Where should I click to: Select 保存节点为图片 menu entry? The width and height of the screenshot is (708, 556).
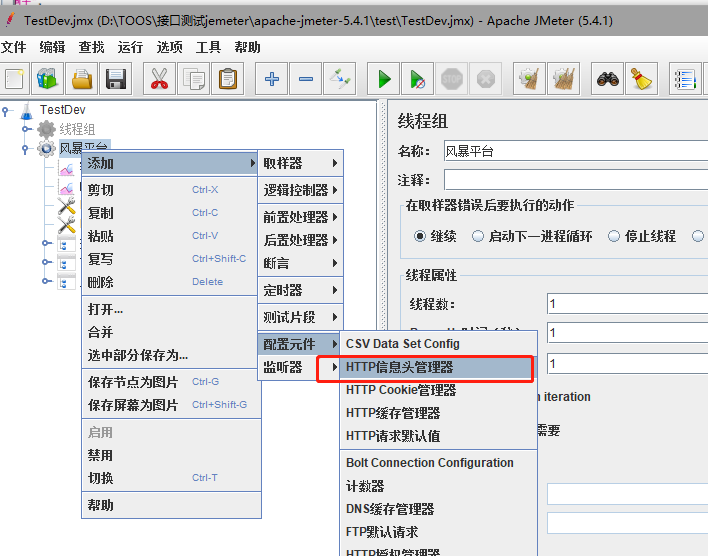[171, 382]
